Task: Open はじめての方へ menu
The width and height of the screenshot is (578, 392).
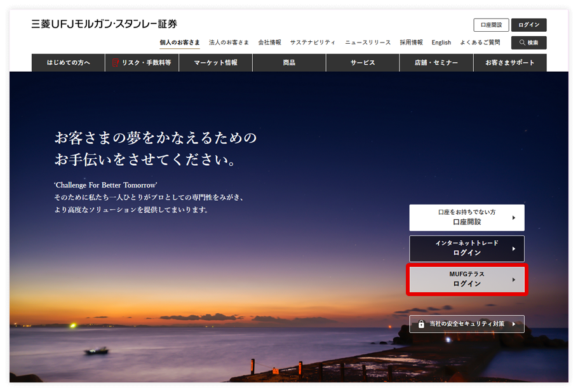Action: [x=68, y=63]
